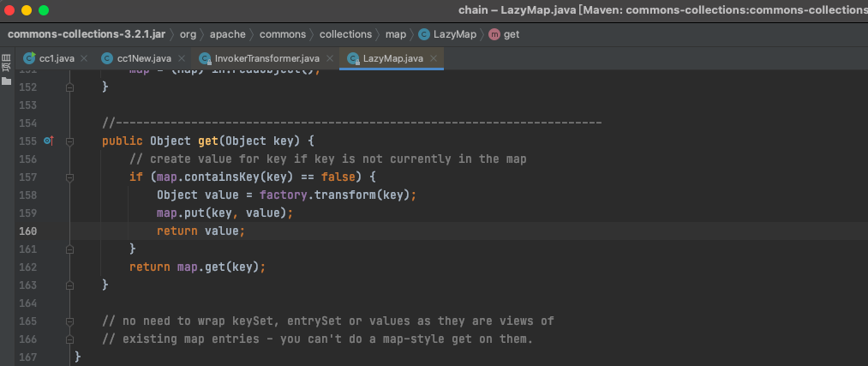This screenshot has height=366, width=868.
Task: Click line number 162 in gutter
Action: click(27, 267)
